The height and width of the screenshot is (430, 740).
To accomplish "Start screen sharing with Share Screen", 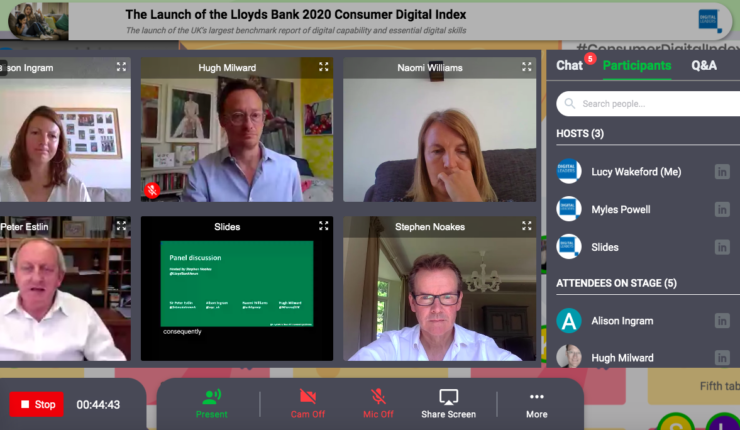I will pos(448,404).
